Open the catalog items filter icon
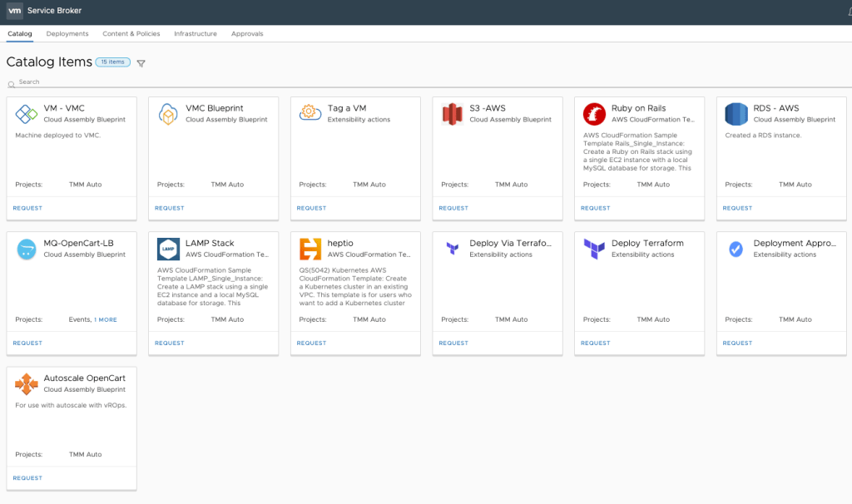The width and height of the screenshot is (852, 504). (141, 63)
